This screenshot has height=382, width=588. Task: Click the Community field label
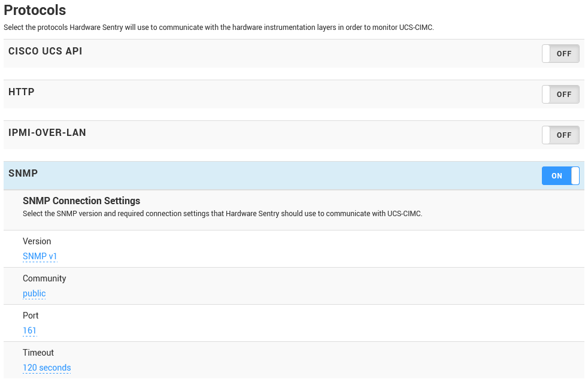point(44,278)
